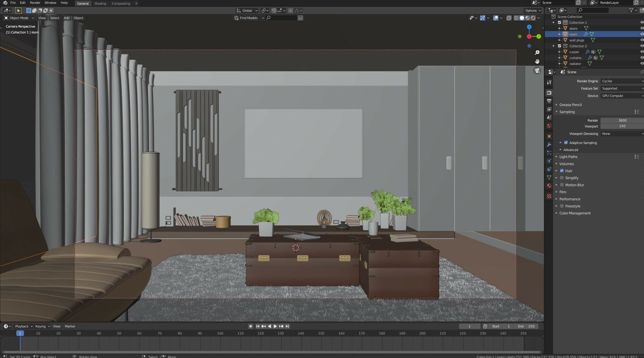The image size is (644, 358).
Task: Switch viewport to Wireframe shading mode
Action: [x=516, y=18]
